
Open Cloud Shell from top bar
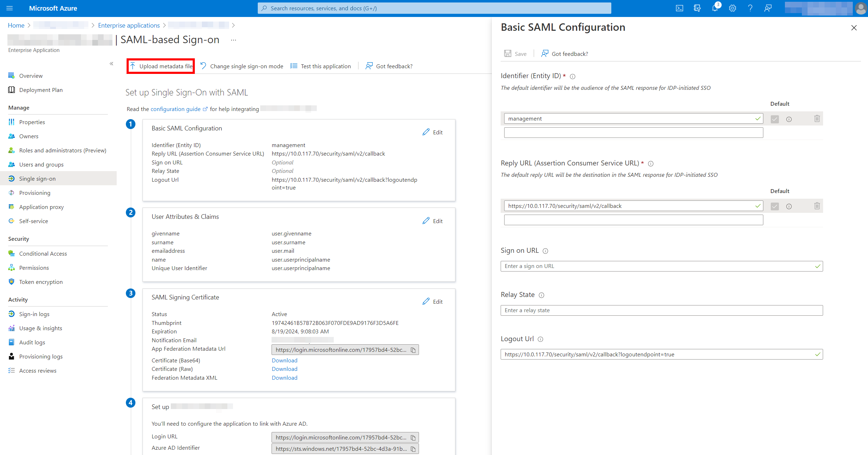click(679, 8)
